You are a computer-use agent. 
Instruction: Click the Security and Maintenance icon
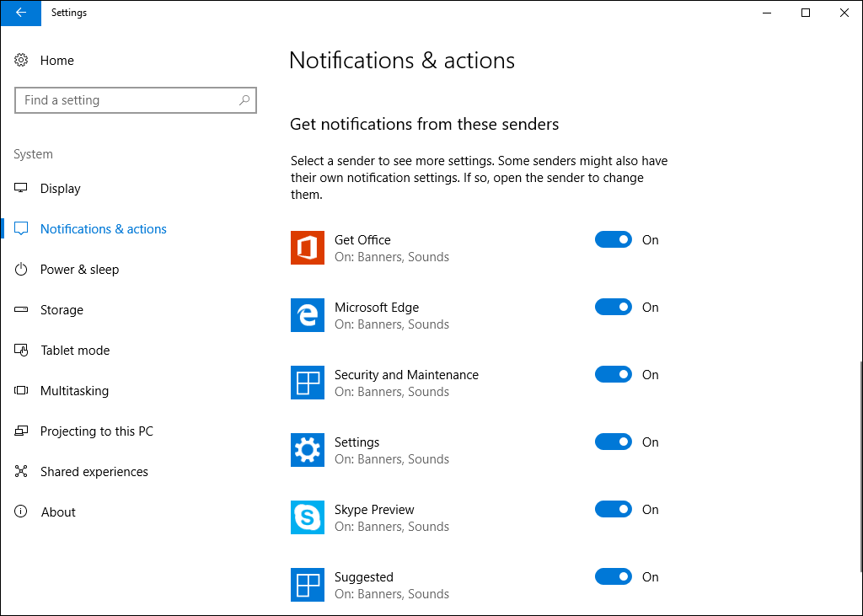tap(308, 383)
